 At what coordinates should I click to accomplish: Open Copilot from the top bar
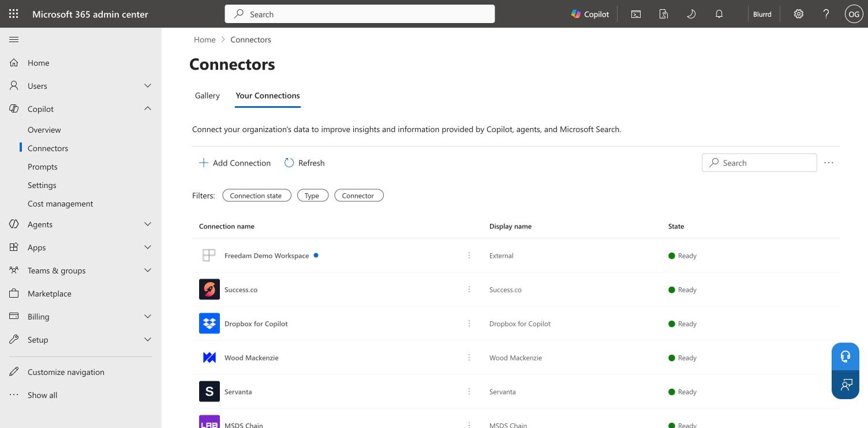pos(590,14)
